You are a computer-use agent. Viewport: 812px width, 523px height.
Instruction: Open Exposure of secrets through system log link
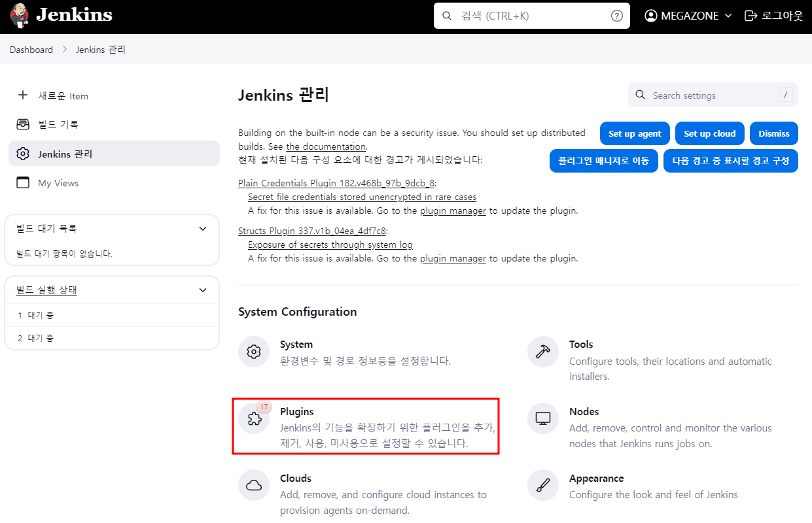point(330,245)
